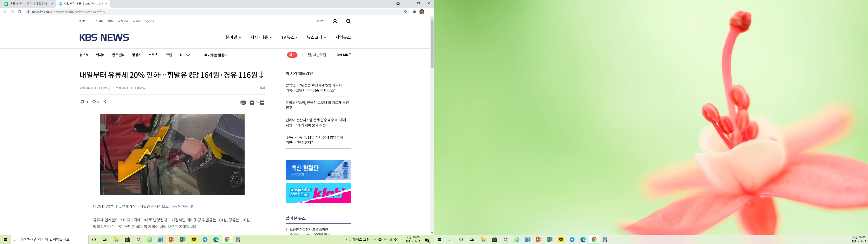
Task: Share the article using the share icon
Action: (x=105, y=102)
